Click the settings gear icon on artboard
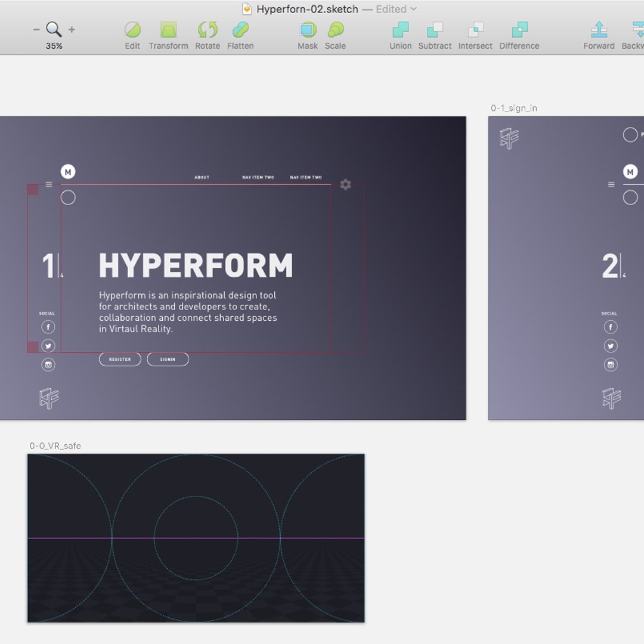Viewport: 644px width, 644px height. click(x=345, y=185)
